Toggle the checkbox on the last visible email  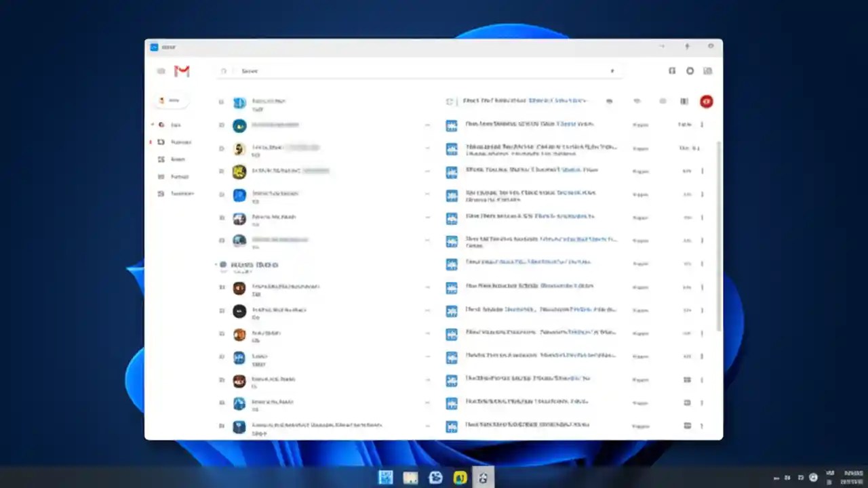click(222, 426)
